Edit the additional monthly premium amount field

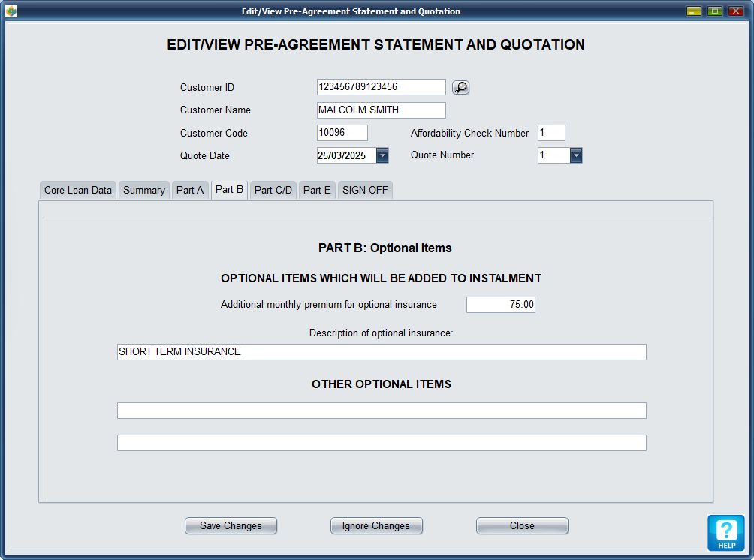coord(500,304)
